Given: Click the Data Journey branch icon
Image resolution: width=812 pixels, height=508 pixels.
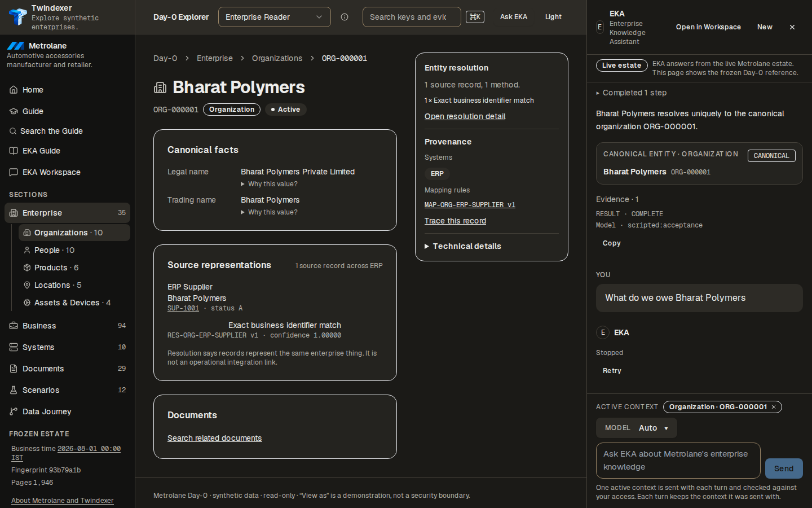Looking at the screenshot, I should tap(14, 411).
